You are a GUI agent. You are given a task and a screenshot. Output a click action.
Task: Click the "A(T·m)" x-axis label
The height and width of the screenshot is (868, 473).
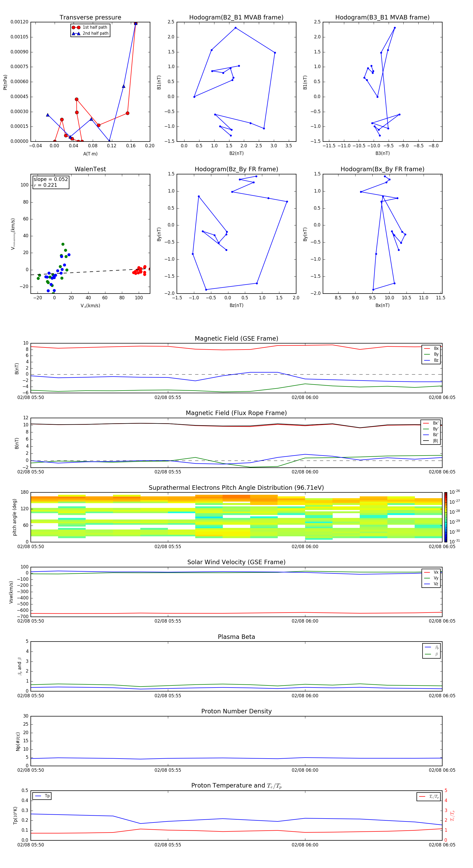90,154
